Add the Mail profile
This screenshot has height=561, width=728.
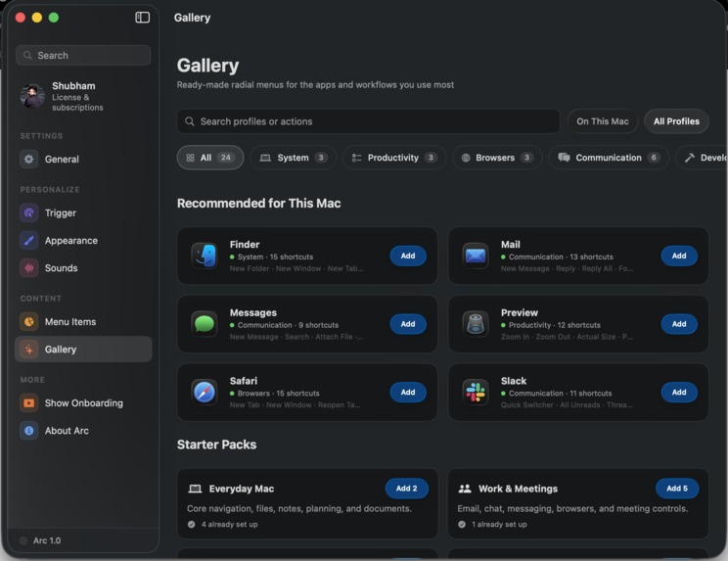point(679,256)
